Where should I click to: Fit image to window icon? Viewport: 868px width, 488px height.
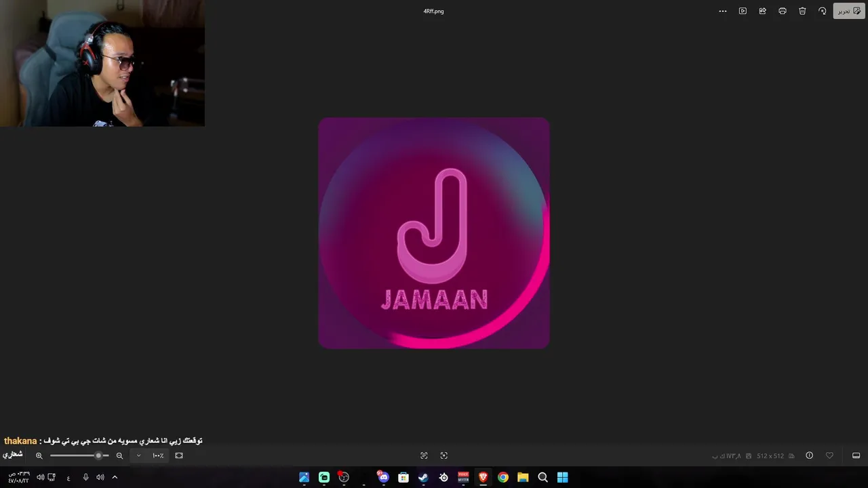(x=179, y=455)
